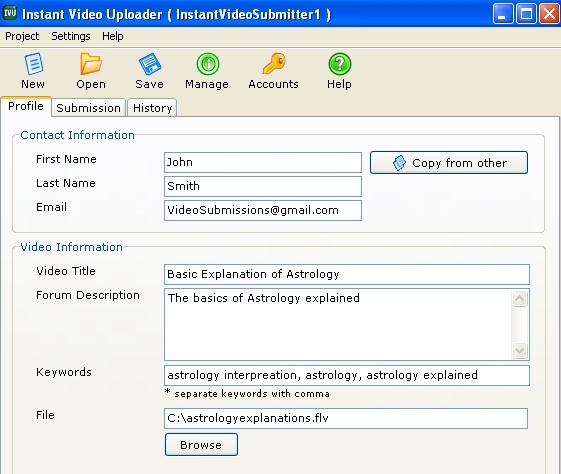Switch to the Submission tab

(88, 108)
